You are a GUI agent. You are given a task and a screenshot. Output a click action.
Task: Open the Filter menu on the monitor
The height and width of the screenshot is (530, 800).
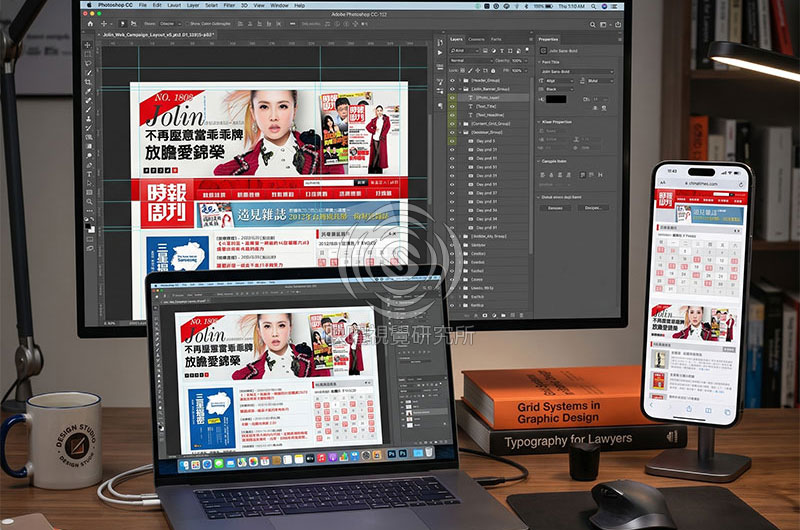point(230,5)
